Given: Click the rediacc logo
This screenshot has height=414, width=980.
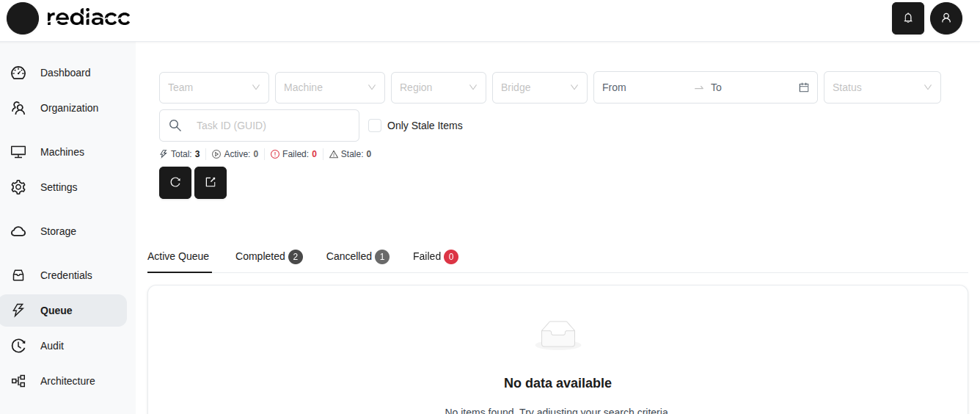Looking at the screenshot, I should pos(69,18).
